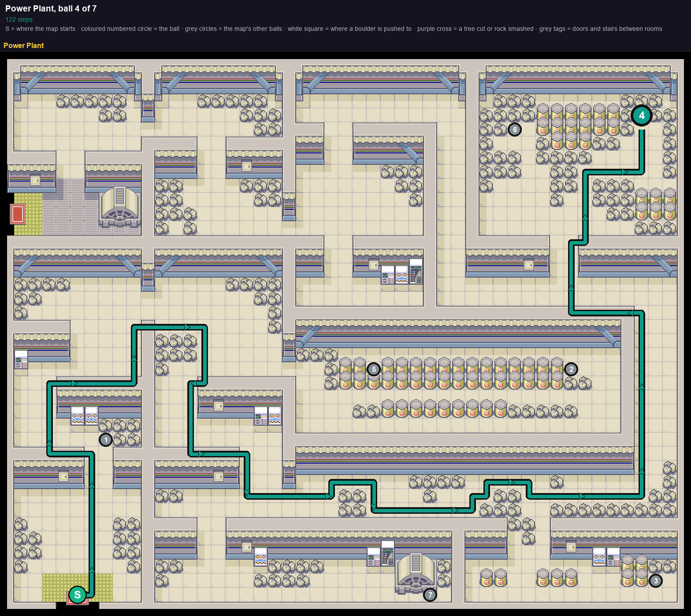691x616 pixels.
Task: Click the '122 steps' text
Action: pyautogui.click(x=19, y=19)
